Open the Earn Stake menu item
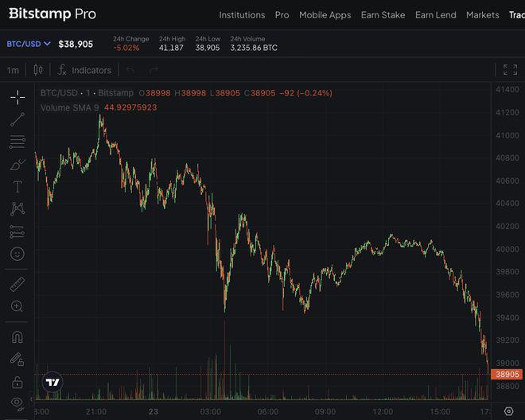This screenshot has height=420, width=525. [383, 15]
